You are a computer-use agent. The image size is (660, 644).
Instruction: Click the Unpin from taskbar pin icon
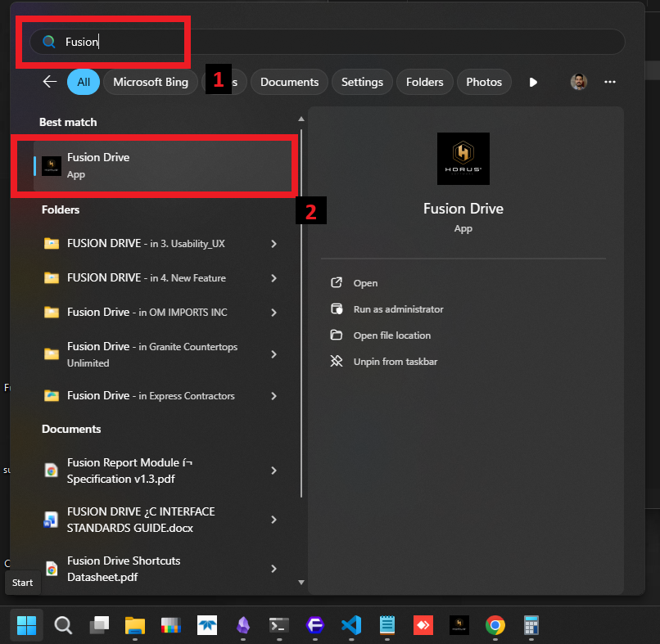(337, 361)
